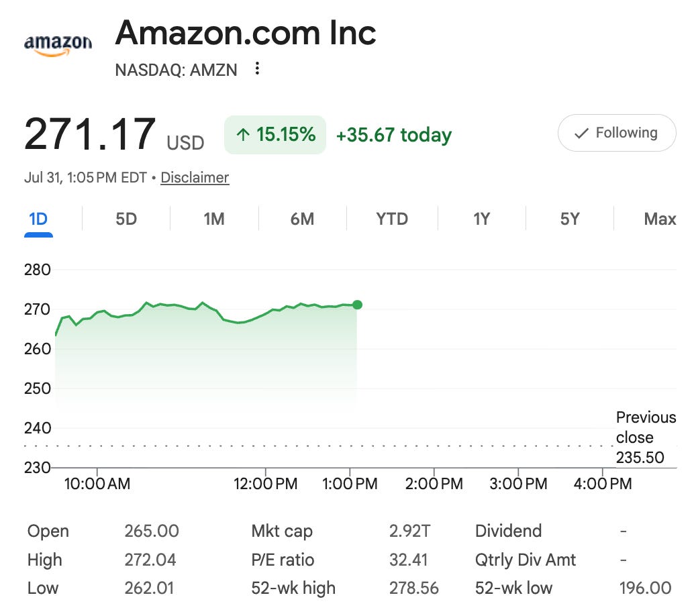View the 1Y chart range
This screenshot has width=694, height=616.
pos(481,219)
